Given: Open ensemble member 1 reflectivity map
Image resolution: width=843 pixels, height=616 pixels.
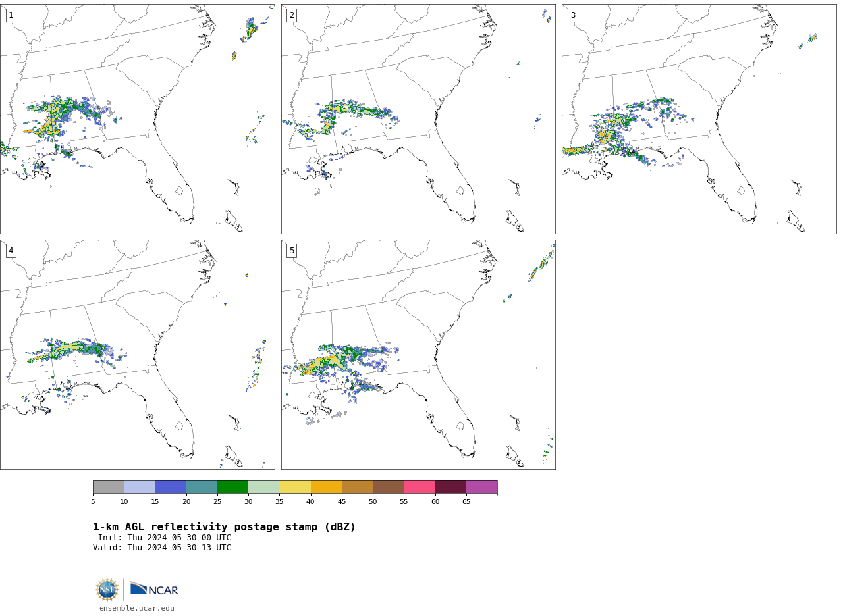Looking at the screenshot, I should (x=137, y=119).
